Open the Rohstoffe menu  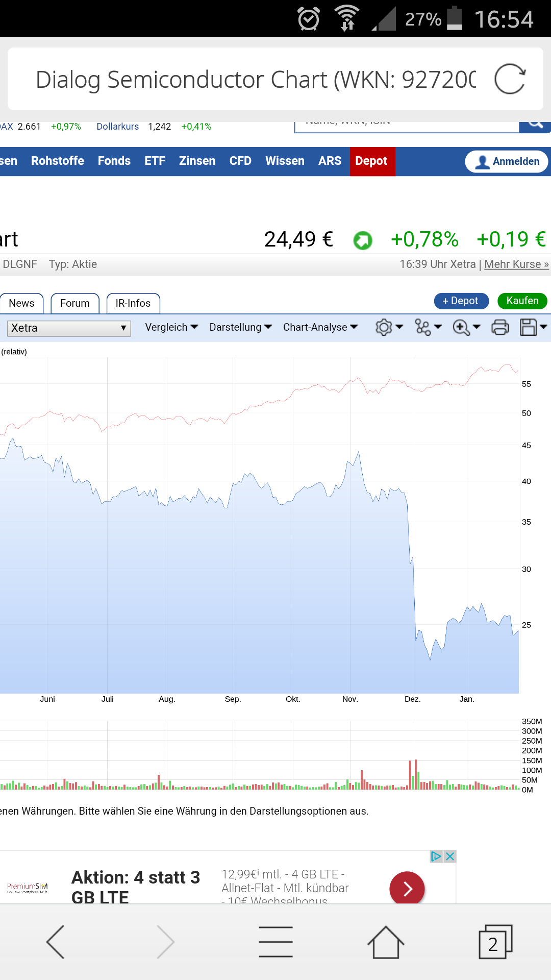(x=58, y=161)
